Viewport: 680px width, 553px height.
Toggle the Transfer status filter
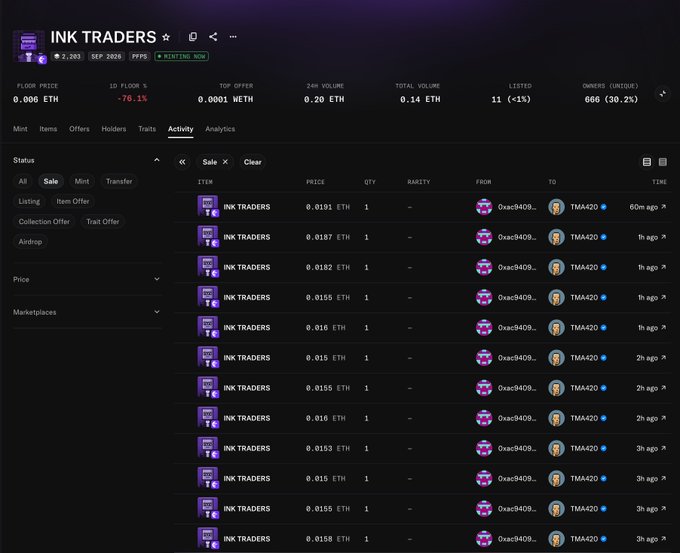(119, 181)
